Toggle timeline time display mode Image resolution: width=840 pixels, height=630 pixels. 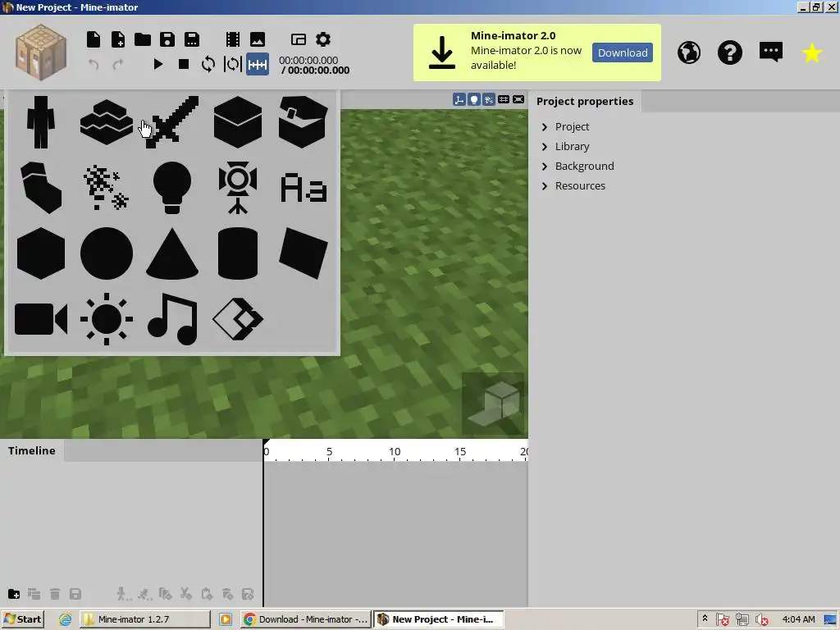(x=258, y=64)
